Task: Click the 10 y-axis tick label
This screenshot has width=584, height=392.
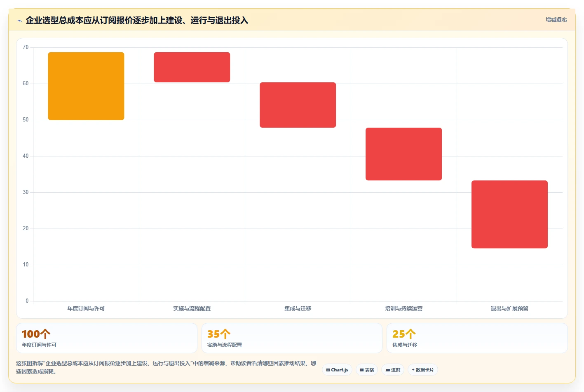Action: (26, 265)
